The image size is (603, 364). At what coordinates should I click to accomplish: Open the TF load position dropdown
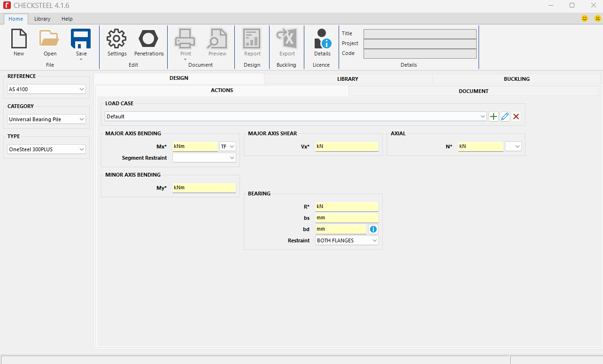pyautogui.click(x=228, y=147)
